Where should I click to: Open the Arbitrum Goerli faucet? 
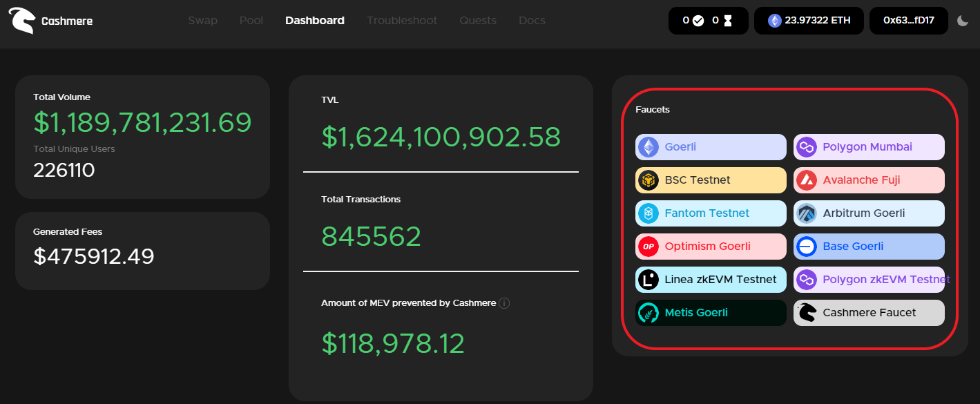[869, 213]
